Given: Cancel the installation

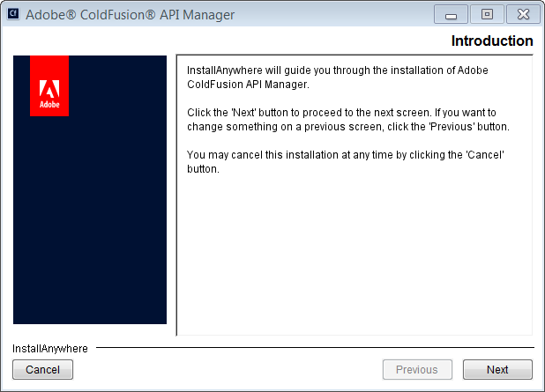Looking at the screenshot, I should point(42,370).
